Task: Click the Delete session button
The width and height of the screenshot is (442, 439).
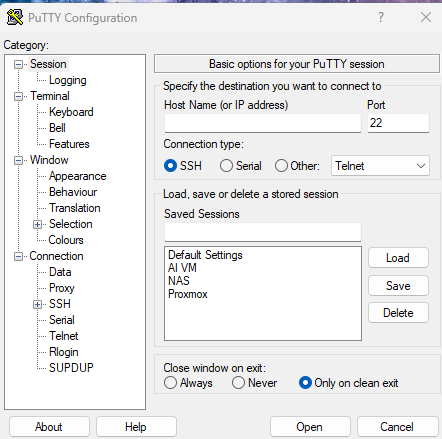Action: coord(398,313)
